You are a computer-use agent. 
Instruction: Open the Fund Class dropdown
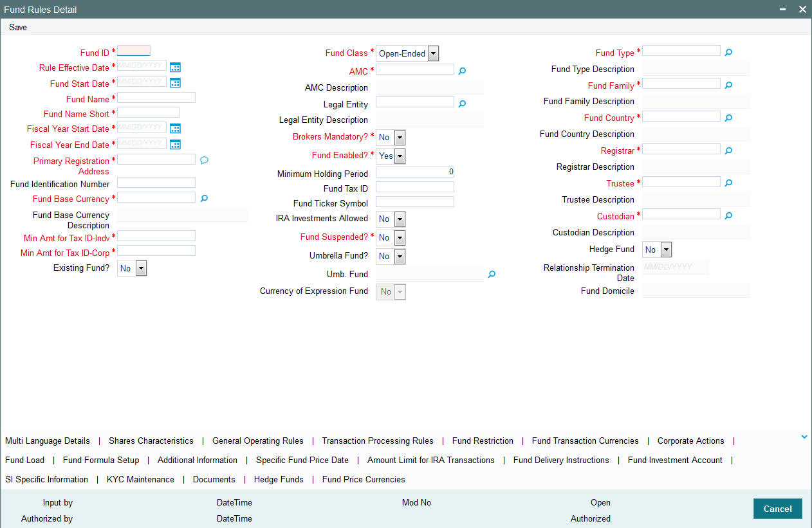pos(407,53)
